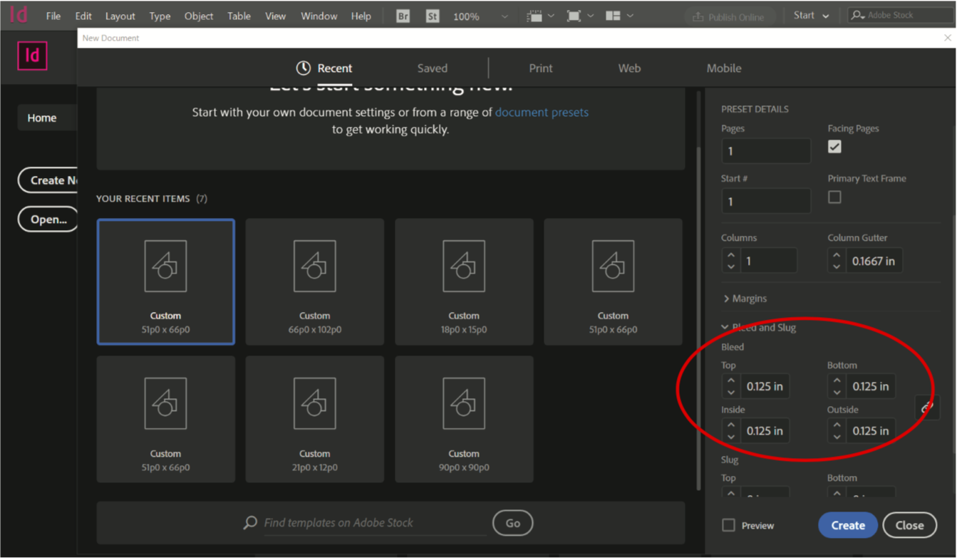Uncheck the Facing Pages checkbox
Viewport: 957px width, 560px height.
click(x=834, y=147)
